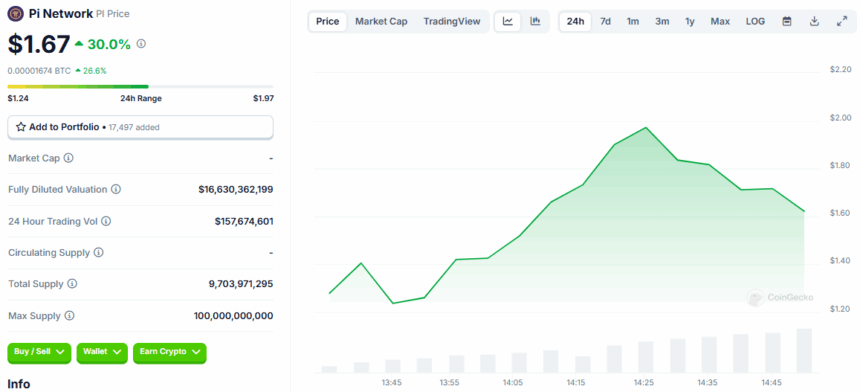This screenshot has height=392, width=860.
Task: Click the $16,630,362,199 valuation value
Action: coord(236,190)
